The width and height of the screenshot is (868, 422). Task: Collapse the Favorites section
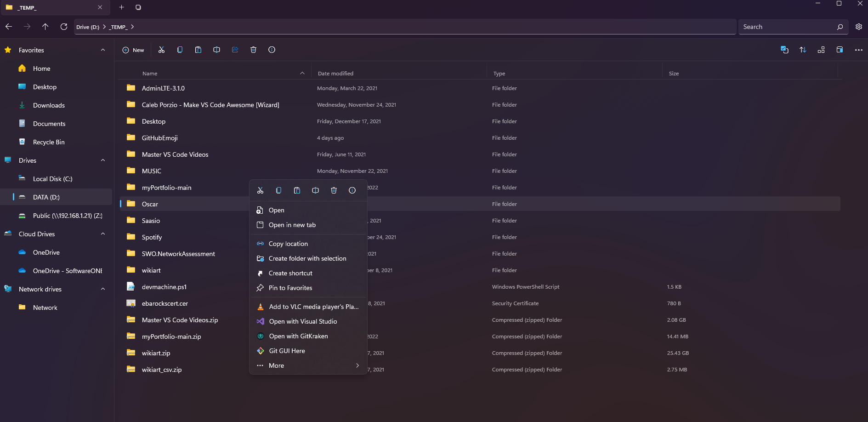103,50
